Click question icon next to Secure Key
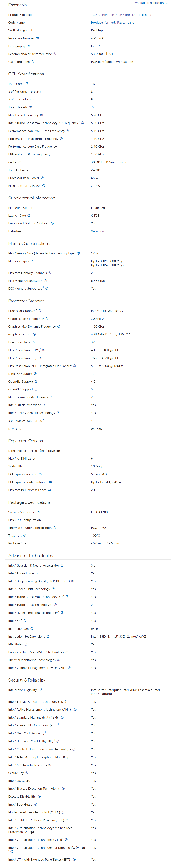Viewport: 175px width, 868px height. click(x=27, y=773)
